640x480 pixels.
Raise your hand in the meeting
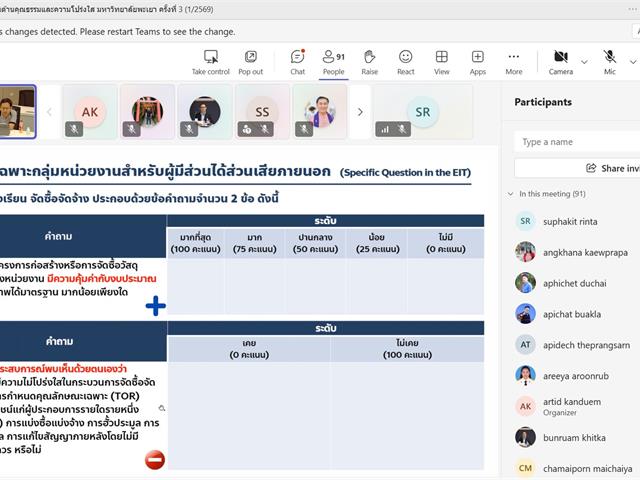(x=369, y=62)
